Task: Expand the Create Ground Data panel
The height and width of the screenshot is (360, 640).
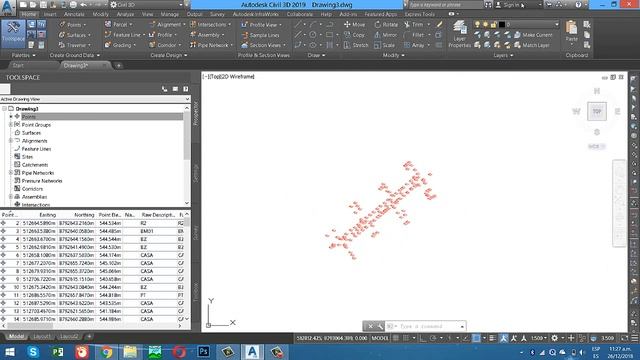Action: [x=74, y=55]
